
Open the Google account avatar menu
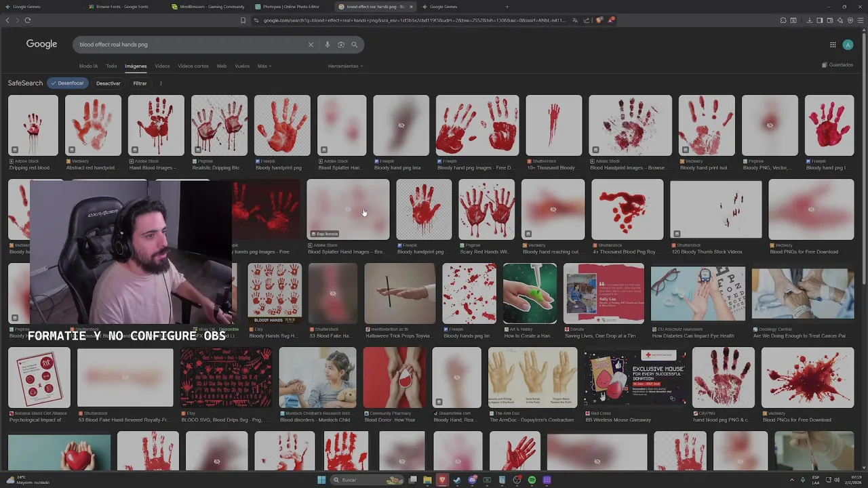pyautogui.click(x=848, y=45)
